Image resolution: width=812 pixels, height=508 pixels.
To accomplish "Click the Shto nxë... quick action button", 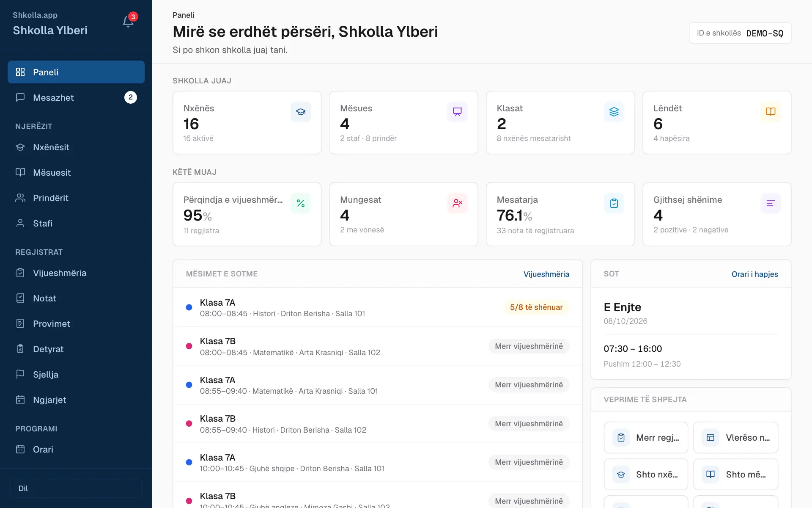I will (x=646, y=475).
